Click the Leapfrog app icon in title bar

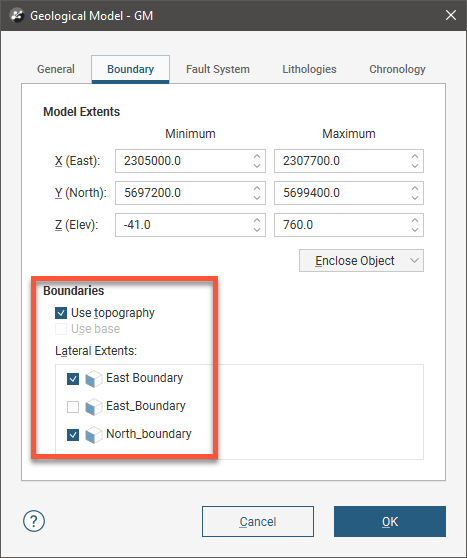click(x=17, y=16)
